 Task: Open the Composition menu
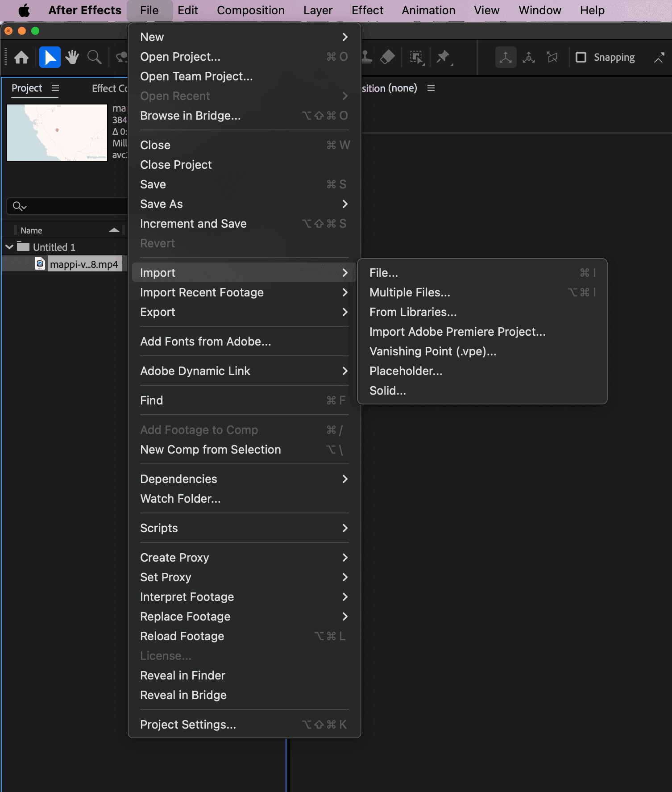tap(251, 10)
